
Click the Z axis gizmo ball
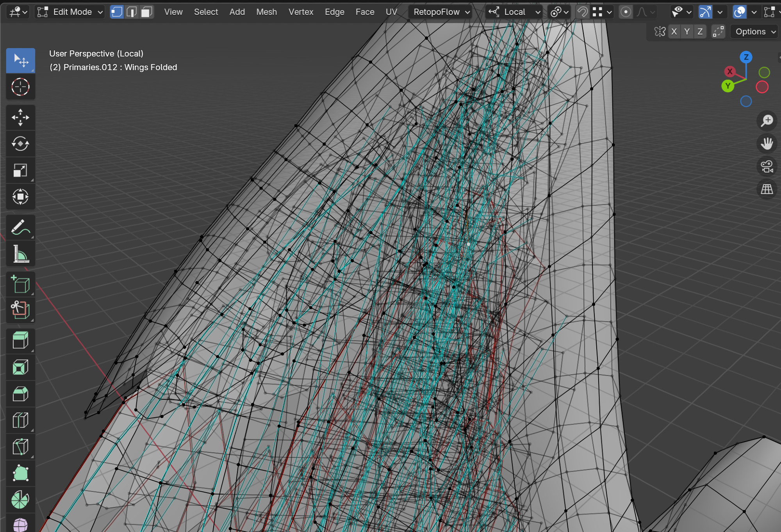746,57
